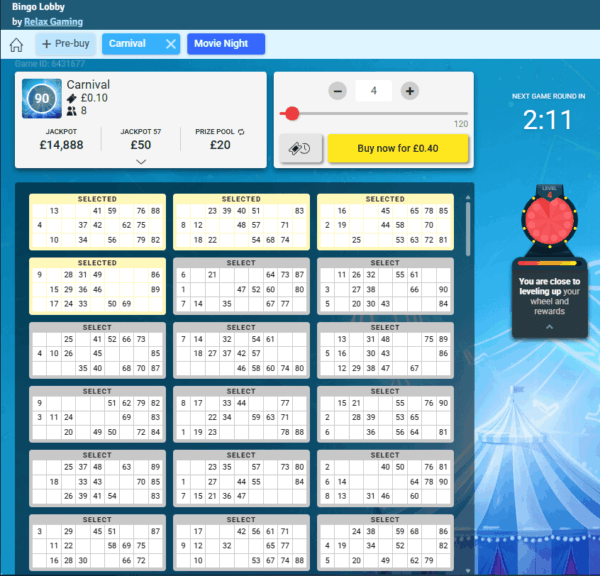Go to the home lobby icon
The width and height of the screenshot is (600, 576).
coord(16,44)
